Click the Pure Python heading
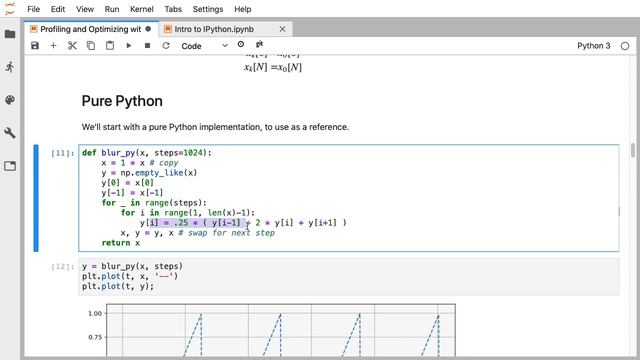The width and height of the screenshot is (640, 360). tap(122, 101)
